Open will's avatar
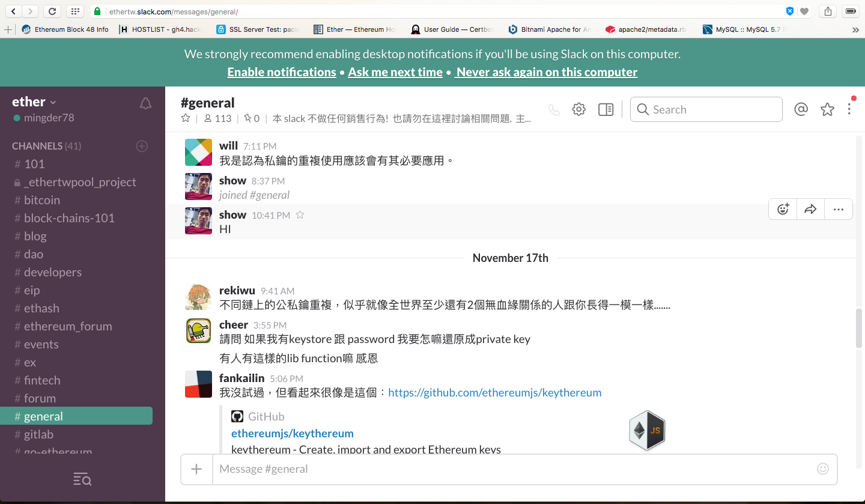Screen dimensions: 865x504 (198, 152)
